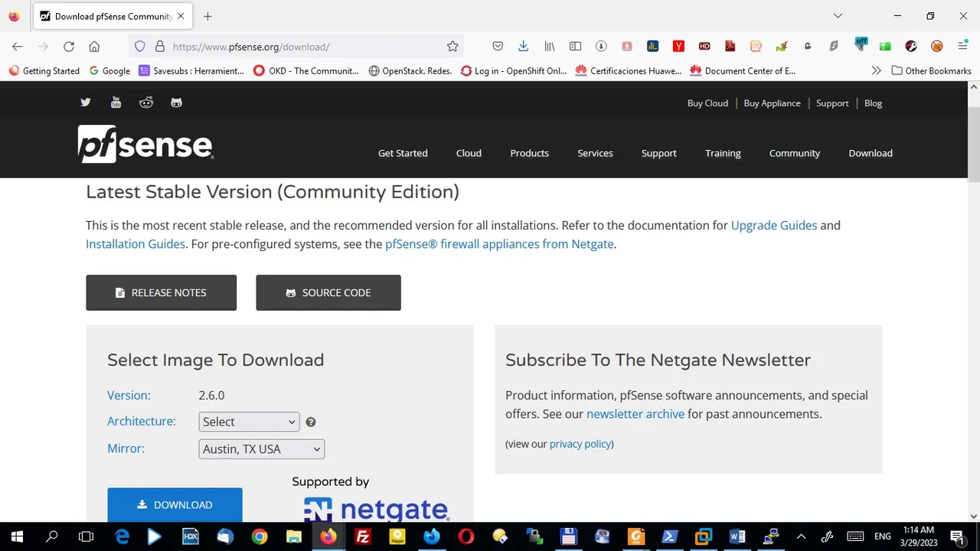This screenshot has width=980, height=551.
Task: Click the Source Code button
Action: click(x=328, y=292)
